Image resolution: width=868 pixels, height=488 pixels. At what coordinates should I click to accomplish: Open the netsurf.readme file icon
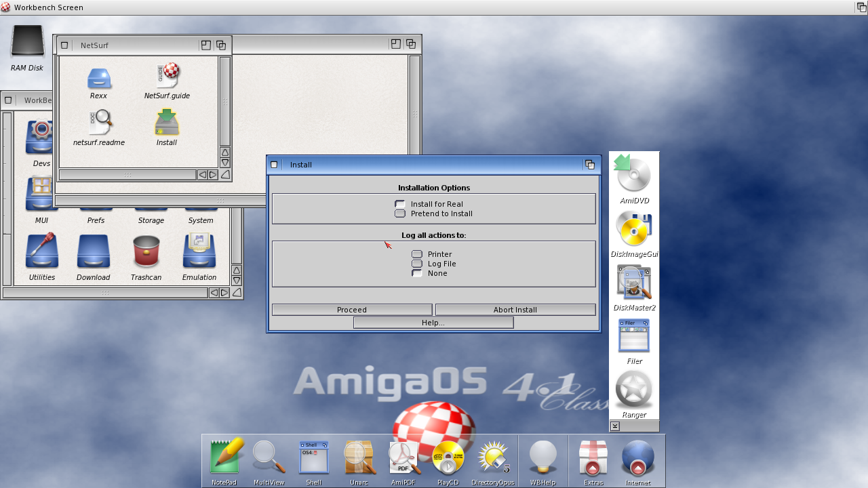[x=100, y=123]
